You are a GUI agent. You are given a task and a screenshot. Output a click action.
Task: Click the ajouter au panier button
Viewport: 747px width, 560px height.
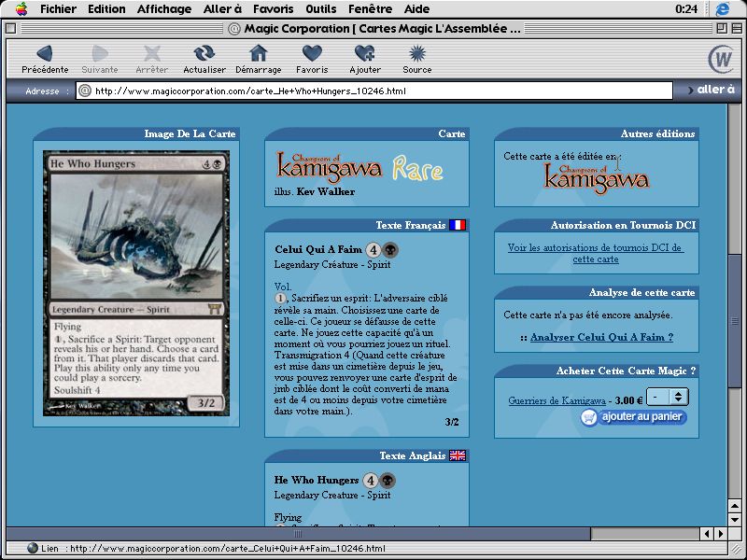634,417
